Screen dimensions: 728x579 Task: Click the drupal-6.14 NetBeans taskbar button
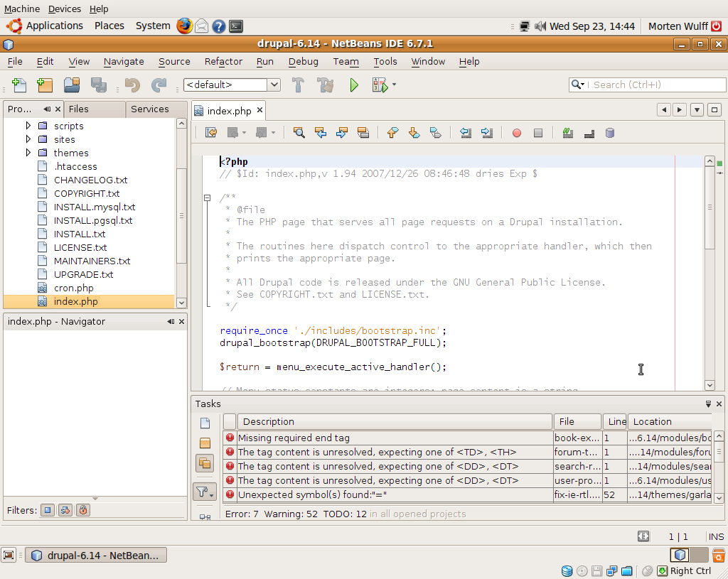96,556
